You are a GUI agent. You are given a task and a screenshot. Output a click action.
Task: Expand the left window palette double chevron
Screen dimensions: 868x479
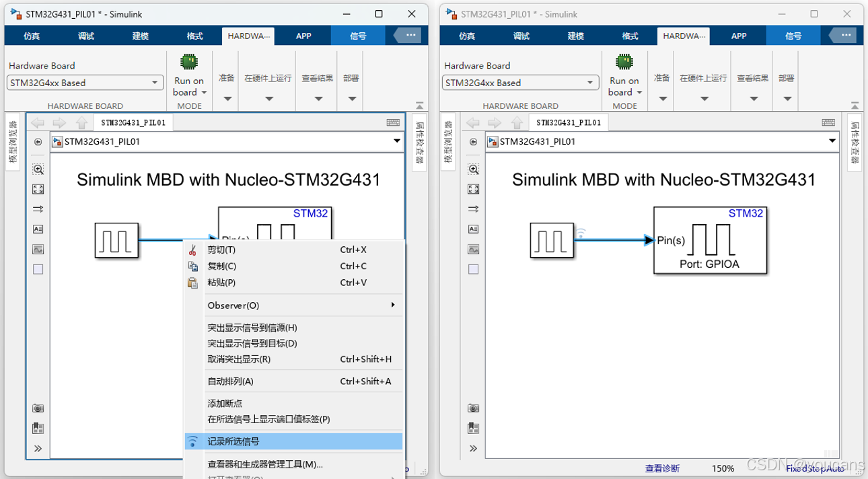[x=38, y=448]
